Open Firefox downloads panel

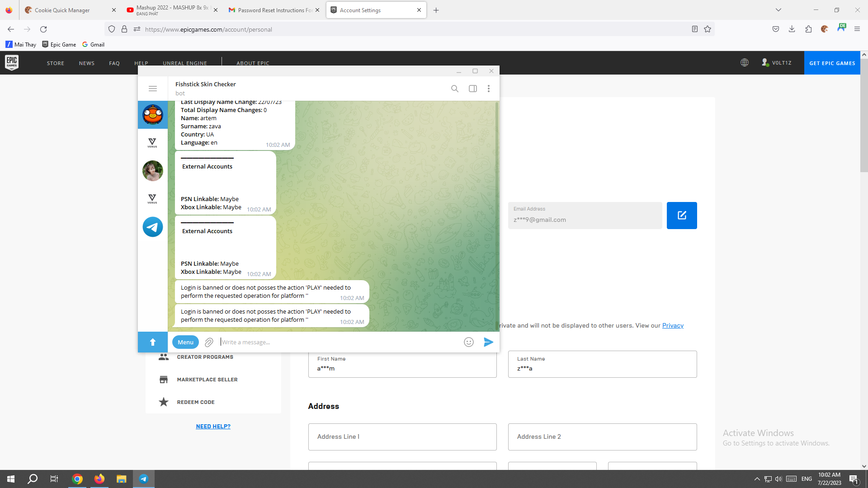(x=792, y=29)
